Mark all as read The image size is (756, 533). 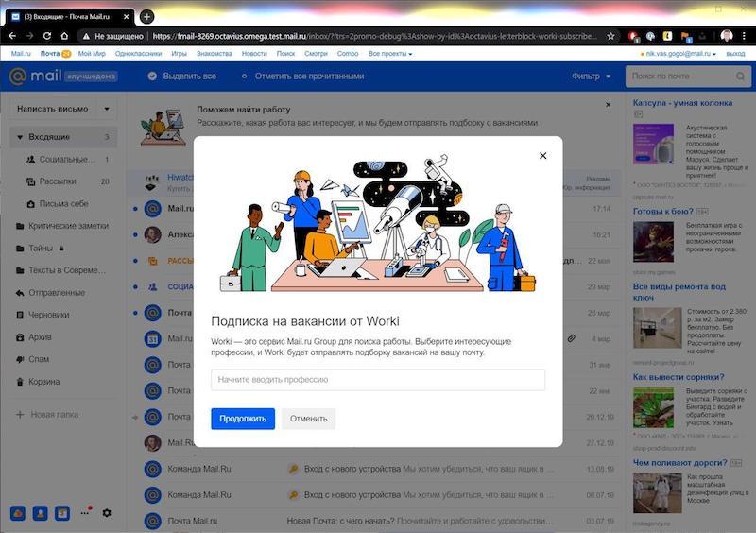coord(302,77)
